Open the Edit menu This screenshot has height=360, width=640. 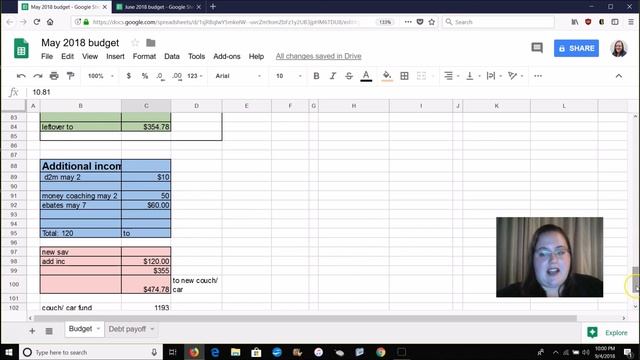(67, 56)
